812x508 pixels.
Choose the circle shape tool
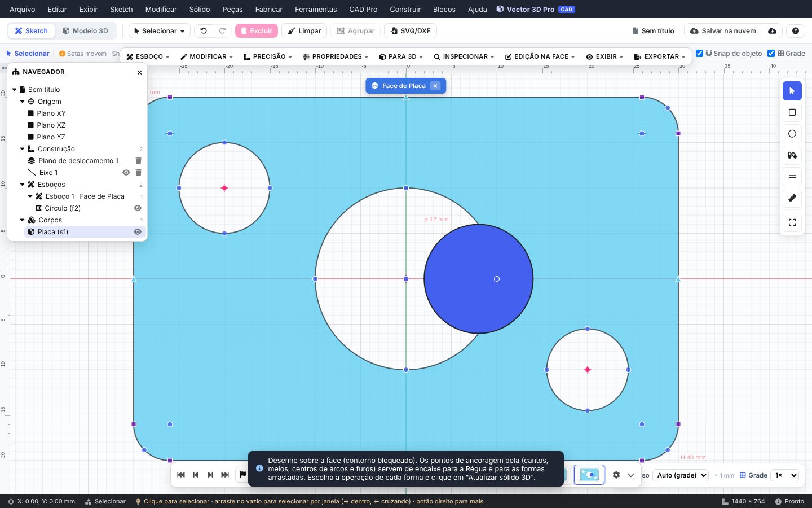tap(792, 134)
